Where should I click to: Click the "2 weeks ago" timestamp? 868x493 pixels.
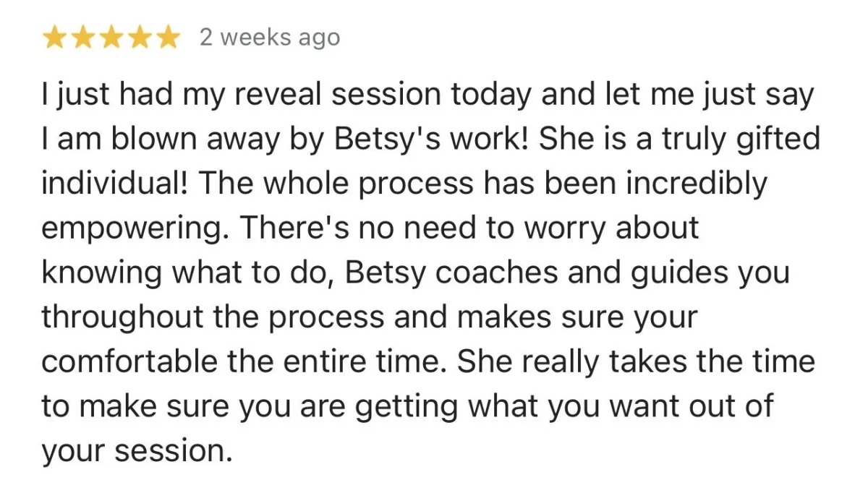(270, 38)
